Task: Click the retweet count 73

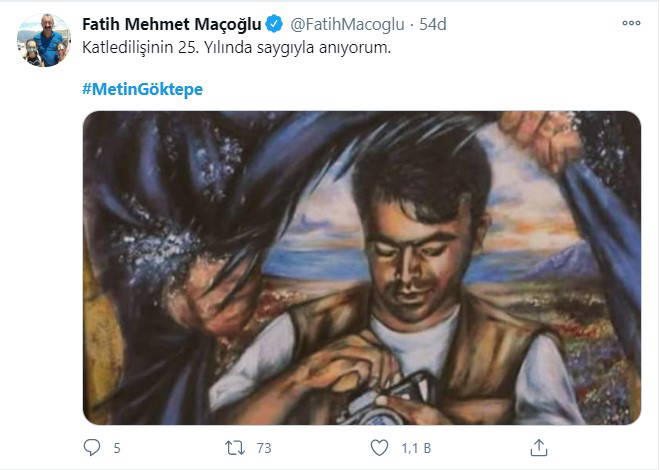Action: click(264, 448)
